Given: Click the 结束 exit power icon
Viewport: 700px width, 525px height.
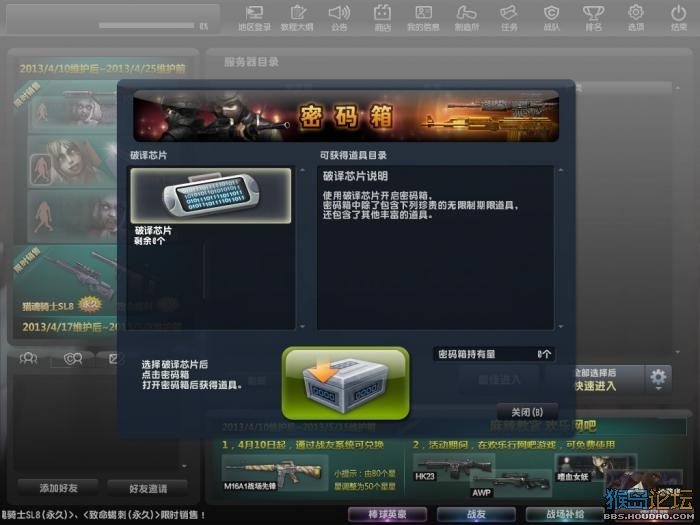Looking at the screenshot, I should pyautogui.click(x=679, y=18).
